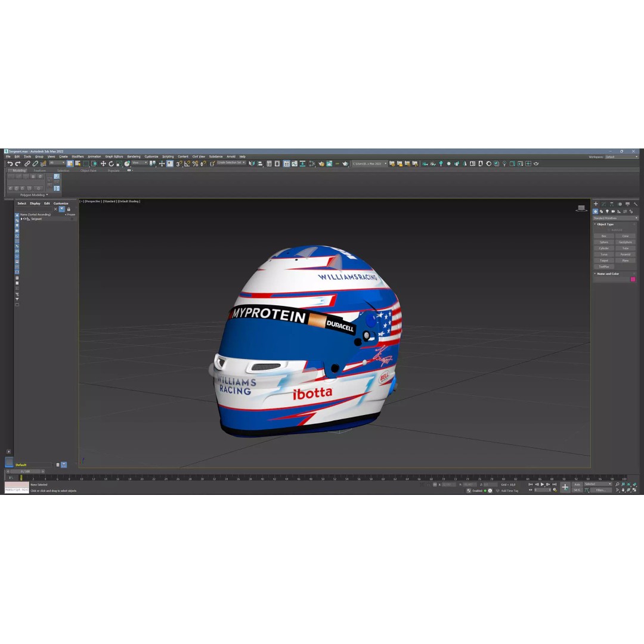Click the Box primitive button
644x644 pixels.
pos(604,236)
